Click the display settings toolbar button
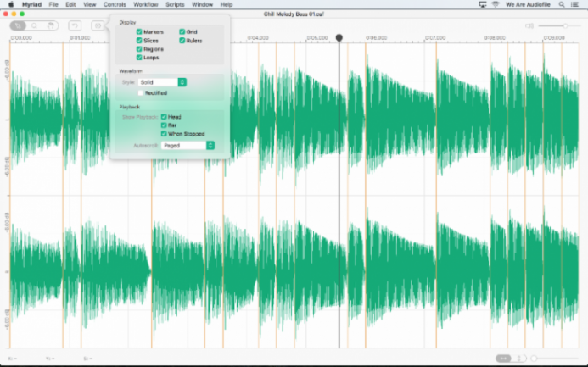The width and height of the screenshot is (588, 367). pyautogui.click(x=98, y=25)
